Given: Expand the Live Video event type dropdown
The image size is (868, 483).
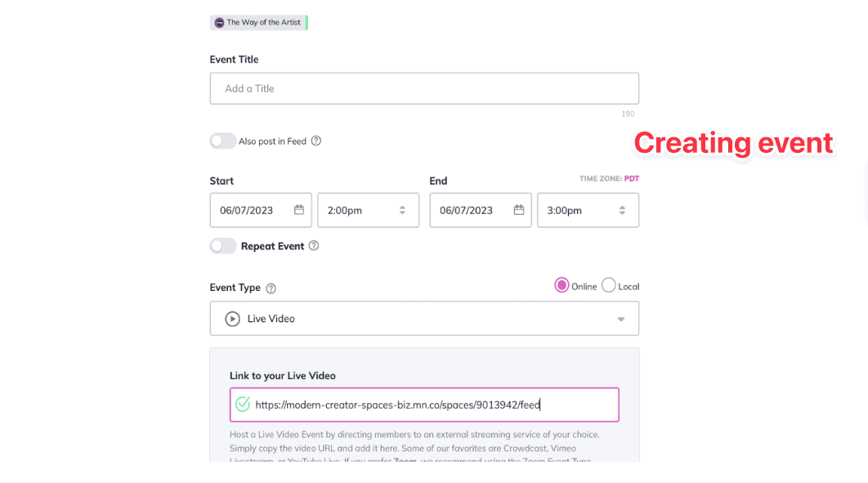Looking at the screenshot, I should (x=424, y=318).
